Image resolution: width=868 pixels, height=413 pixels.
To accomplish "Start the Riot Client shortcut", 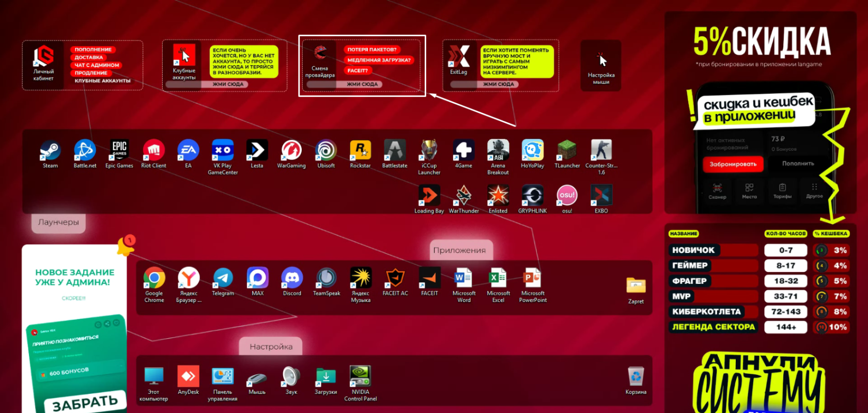I will [x=153, y=150].
